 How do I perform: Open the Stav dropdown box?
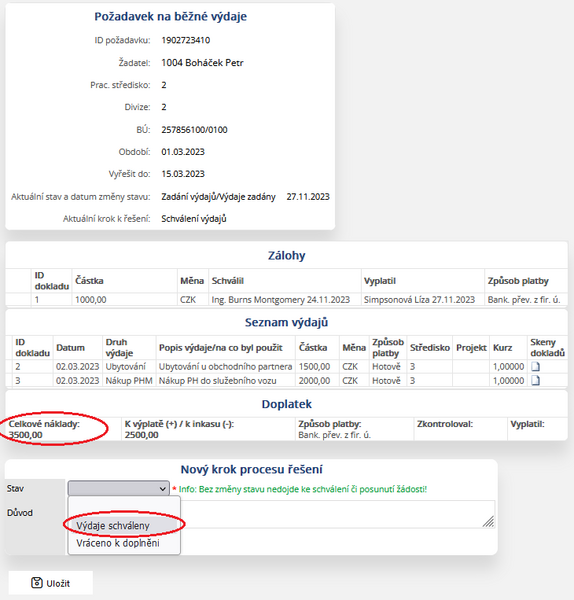coord(119,488)
